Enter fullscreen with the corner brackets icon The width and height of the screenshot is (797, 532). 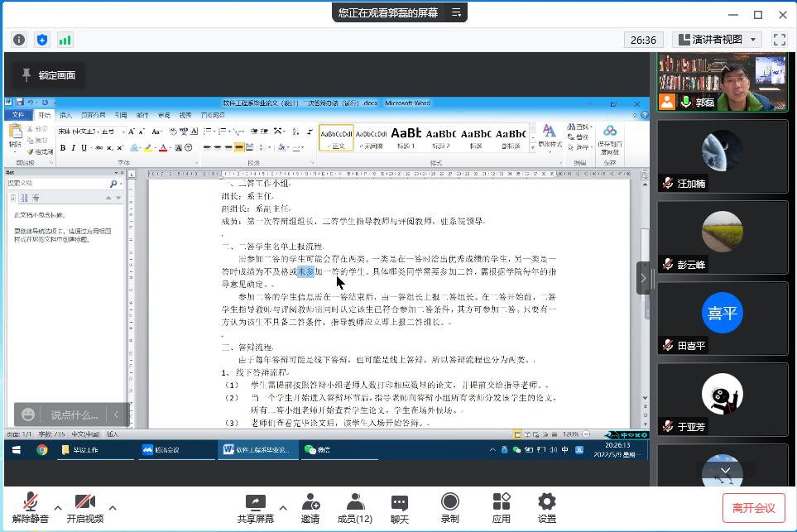click(x=780, y=40)
